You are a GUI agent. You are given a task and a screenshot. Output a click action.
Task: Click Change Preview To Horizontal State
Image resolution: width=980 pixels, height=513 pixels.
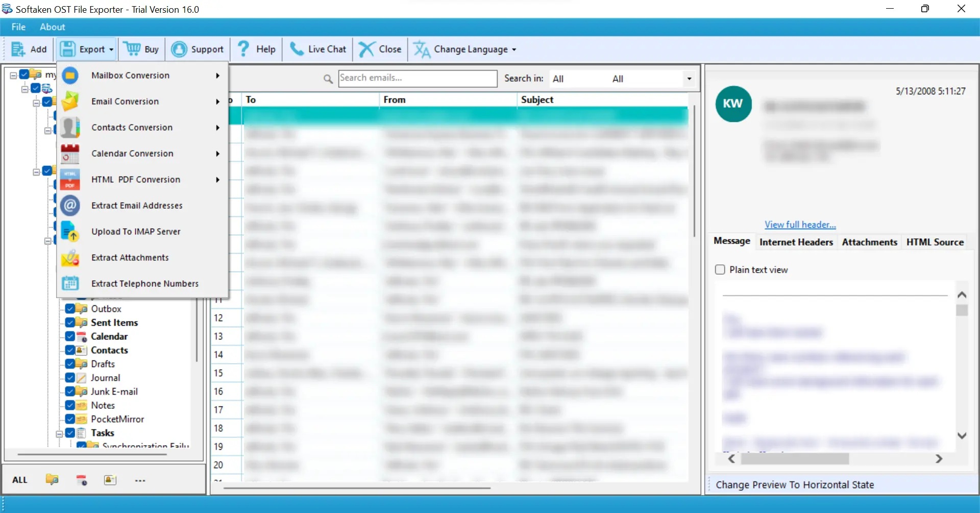(795, 485)
